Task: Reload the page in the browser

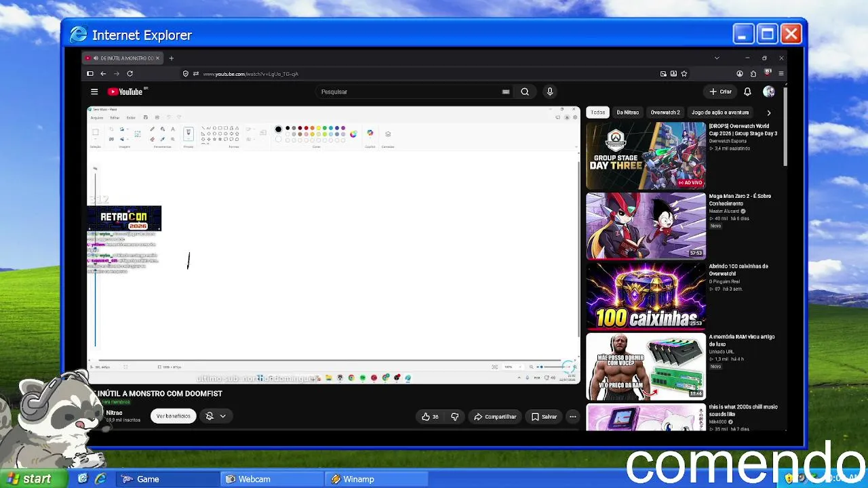Action: pyautogui.click(x=130, y=74)
